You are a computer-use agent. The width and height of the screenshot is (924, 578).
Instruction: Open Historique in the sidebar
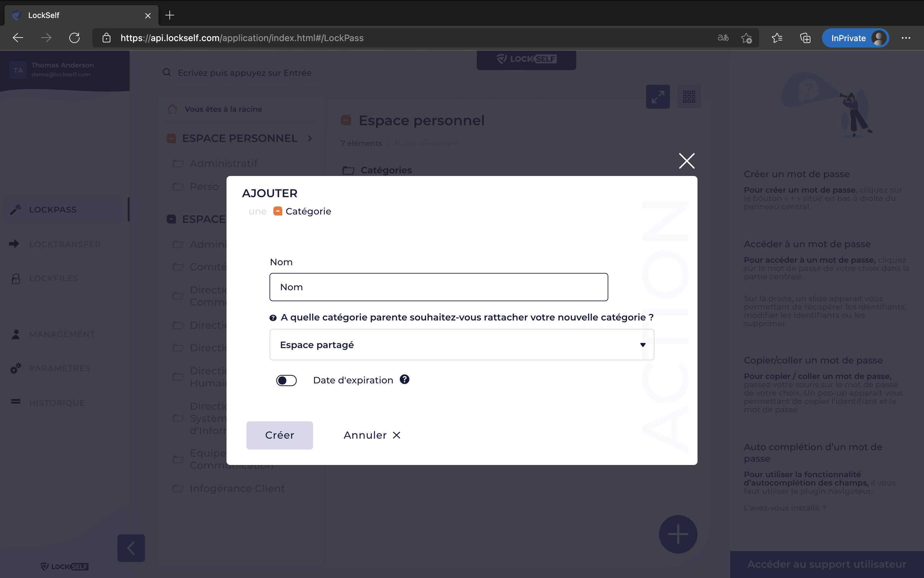[57, 403]
